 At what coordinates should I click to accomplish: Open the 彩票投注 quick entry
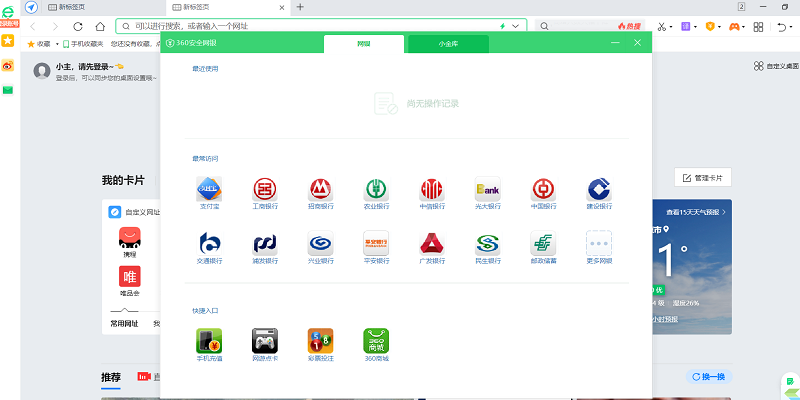coord(320,341)
